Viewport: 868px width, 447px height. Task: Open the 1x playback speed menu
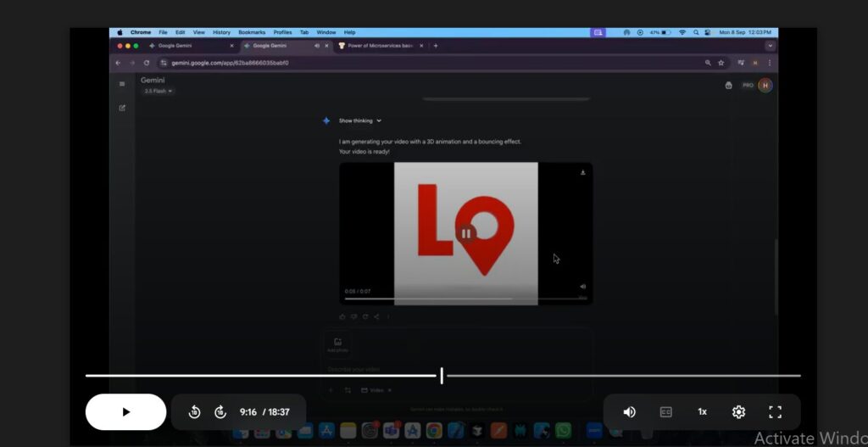(x=702, y=412)
